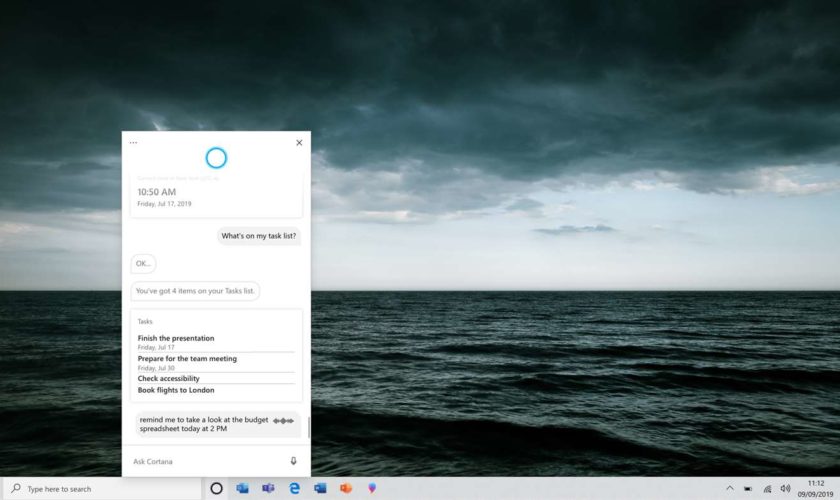Click 'You've got 4 items' message
Image resolution: width=840 pixels, height=500 pixels.
coord(195,291)
